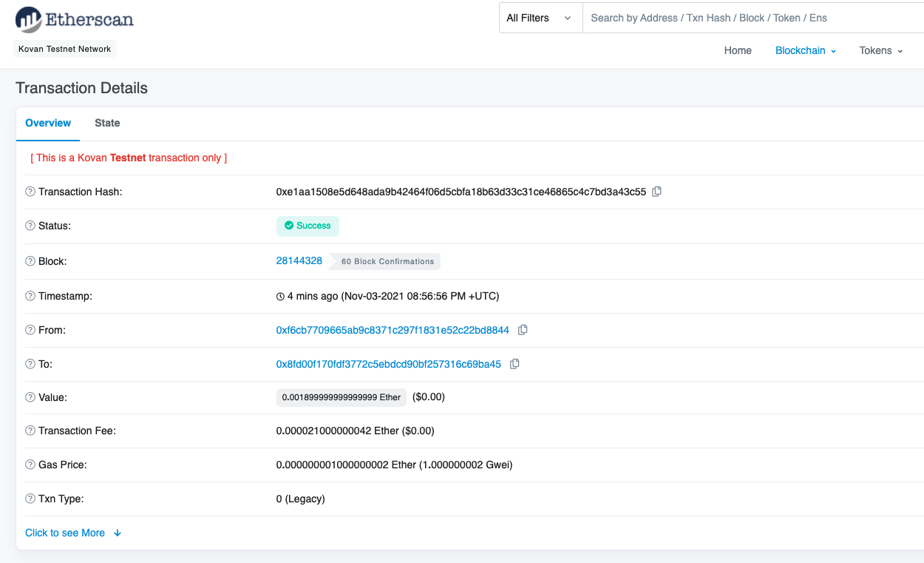Copy the transaction hash to clipboard
The height and width of the screenshot is (563, 924).
[656, 192]
